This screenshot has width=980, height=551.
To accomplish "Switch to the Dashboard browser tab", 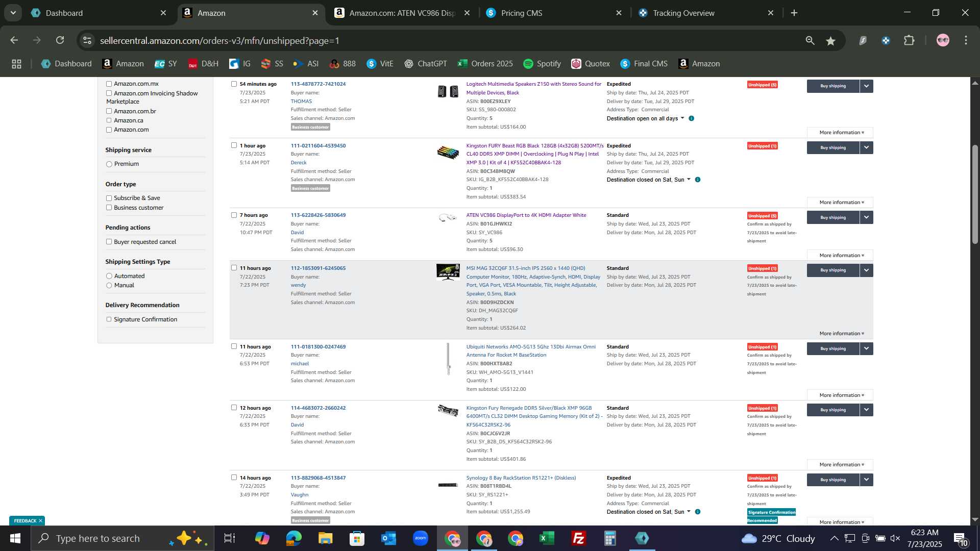I will [x=99, y=13].
